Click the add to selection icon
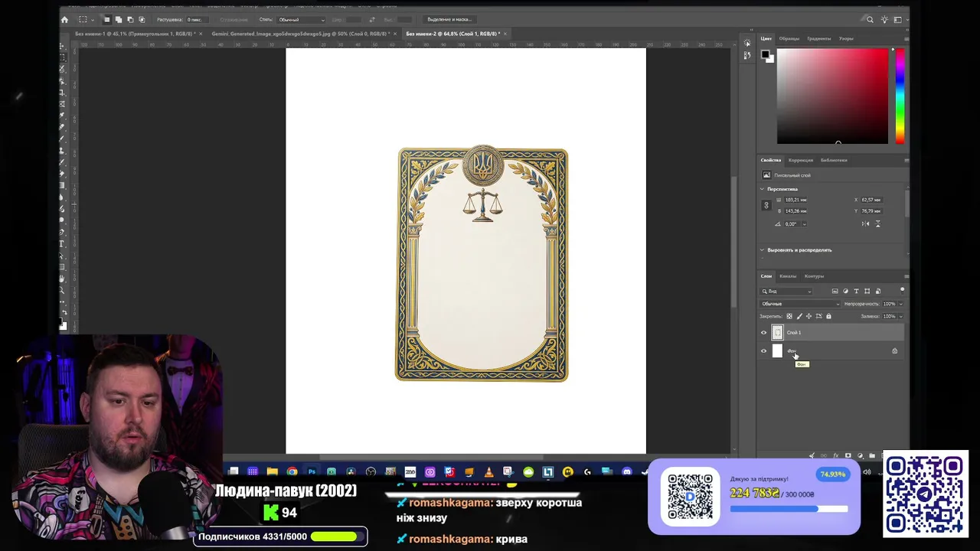The width and height of the screenshot is (980, 551). tap(118, 19)
